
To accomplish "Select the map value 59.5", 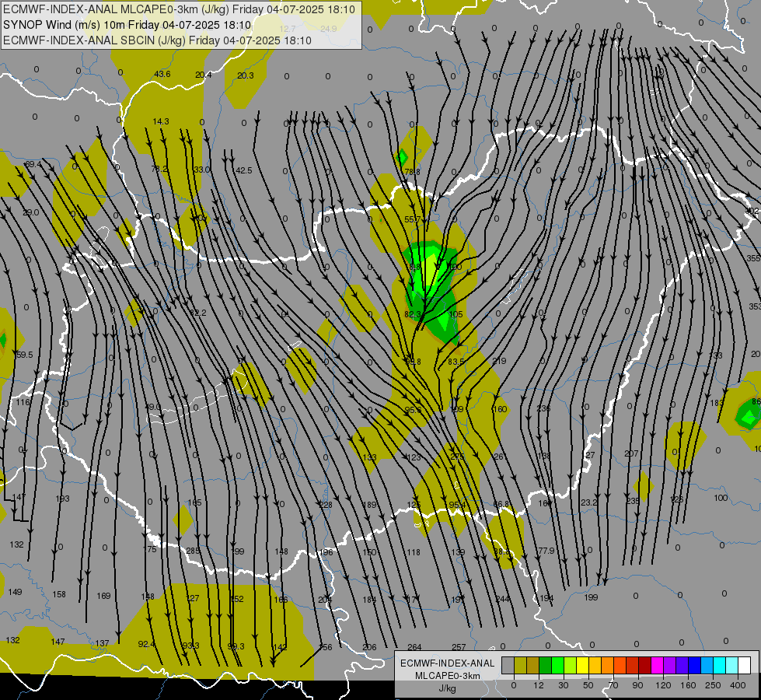I will tap(24, 355).
